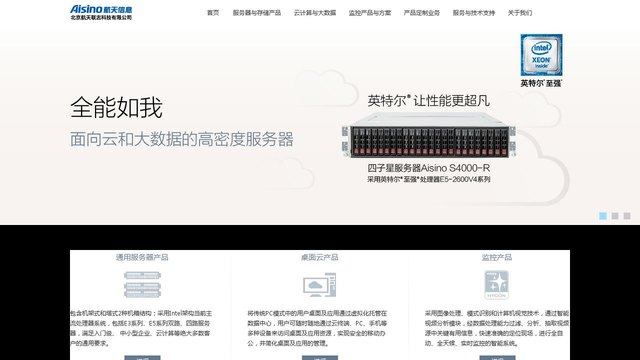Select the third carousel slide indicator
The image size is (640, 360).
(627, 216)
